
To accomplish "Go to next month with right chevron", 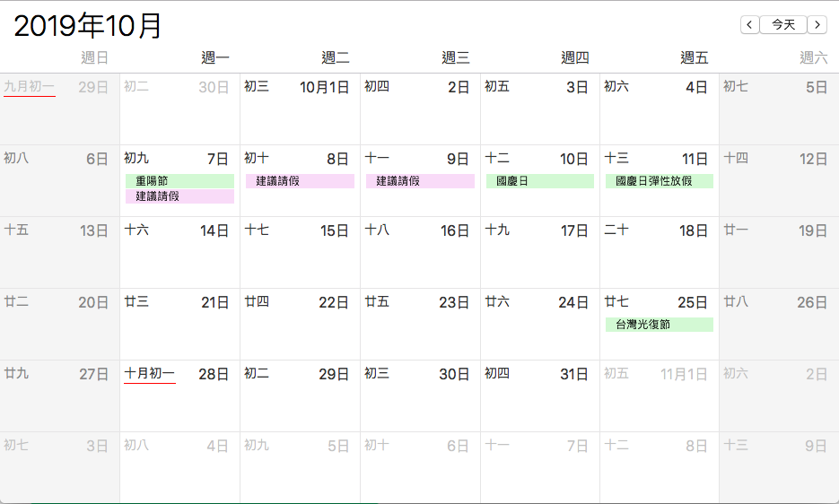I will pos(817,24).
